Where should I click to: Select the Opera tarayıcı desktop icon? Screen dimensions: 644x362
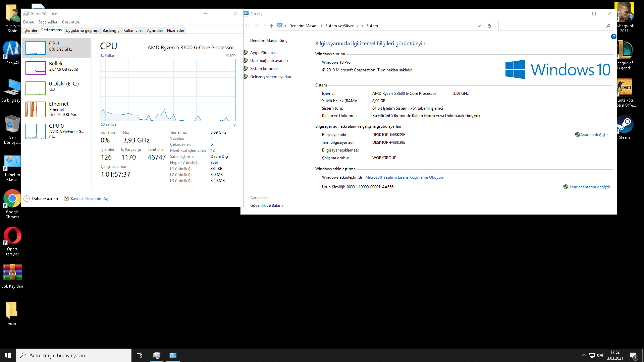coord(12,241)
